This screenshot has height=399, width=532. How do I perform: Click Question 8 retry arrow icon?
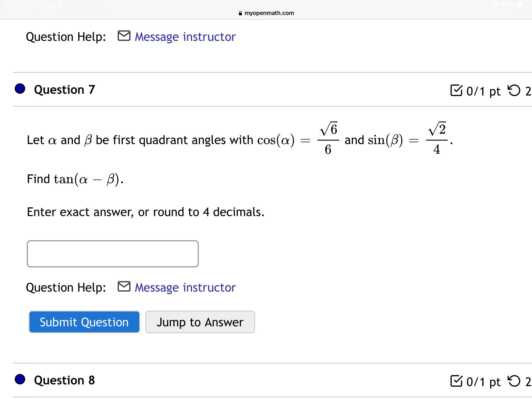click(x=514, y=381)
